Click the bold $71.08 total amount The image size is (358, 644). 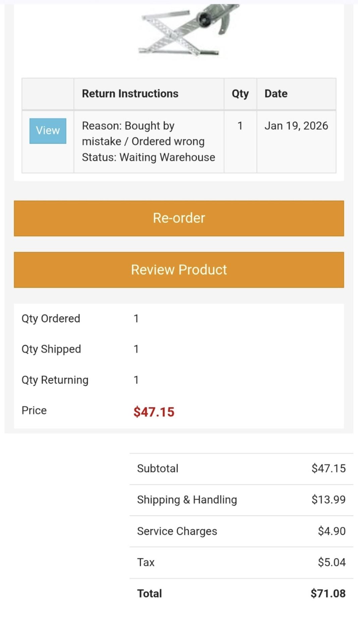coord(328,594)
